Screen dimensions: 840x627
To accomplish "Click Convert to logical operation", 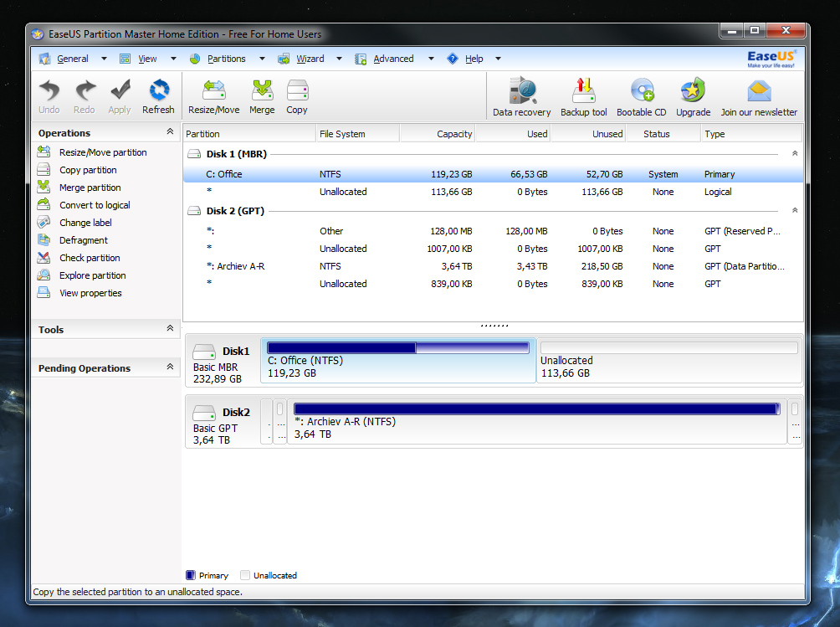I will [95, 205].
